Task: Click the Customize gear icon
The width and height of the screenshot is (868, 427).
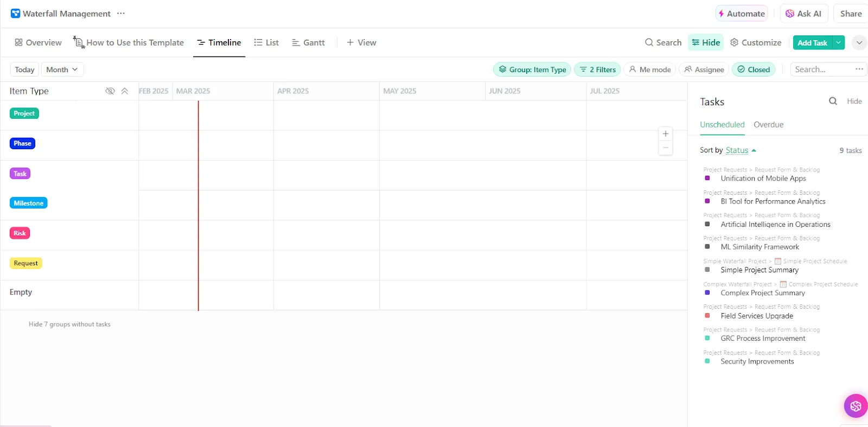Action: tap(734, 42)
